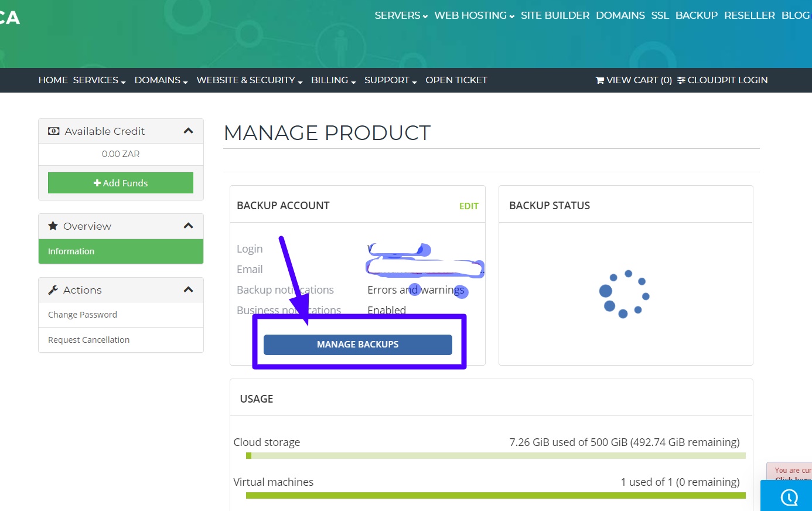The height and width of the screenshot is (511, 812).
Task: Open the Blog link
Action: coord(796,15)
